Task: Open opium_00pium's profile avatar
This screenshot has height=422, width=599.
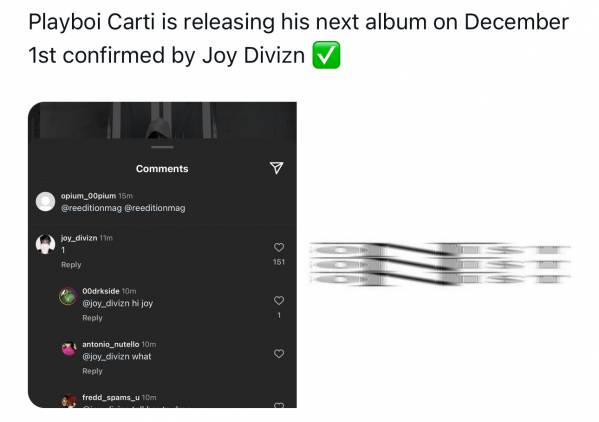Action: (x=45, y=201)
